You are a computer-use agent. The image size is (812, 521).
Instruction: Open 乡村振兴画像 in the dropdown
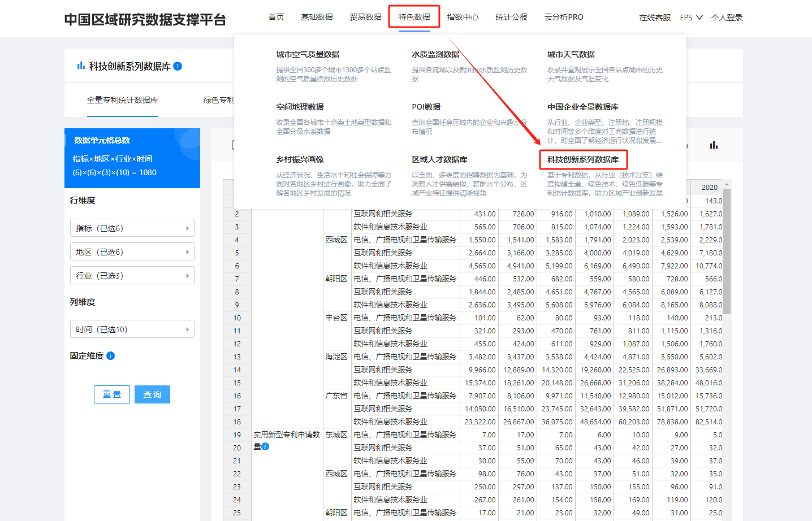tap(300, 159)
